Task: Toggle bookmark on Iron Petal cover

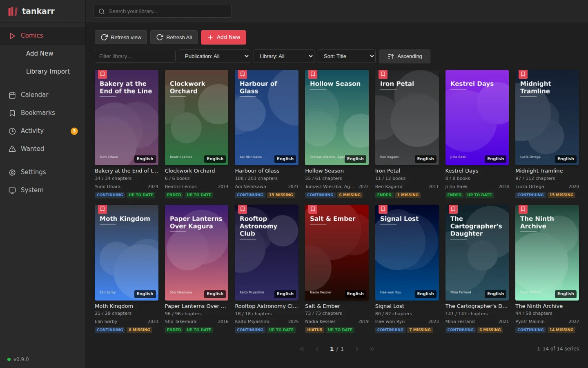Action: click(383, 74)
